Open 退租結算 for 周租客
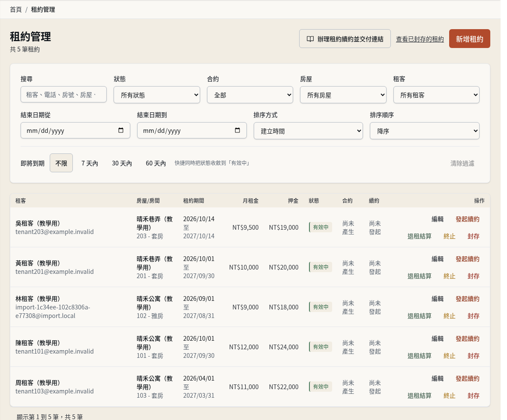 click(420, 396)
